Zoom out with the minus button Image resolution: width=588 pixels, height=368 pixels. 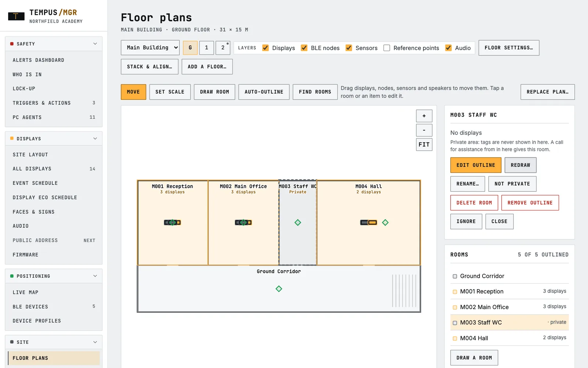[x=424, y=130]
